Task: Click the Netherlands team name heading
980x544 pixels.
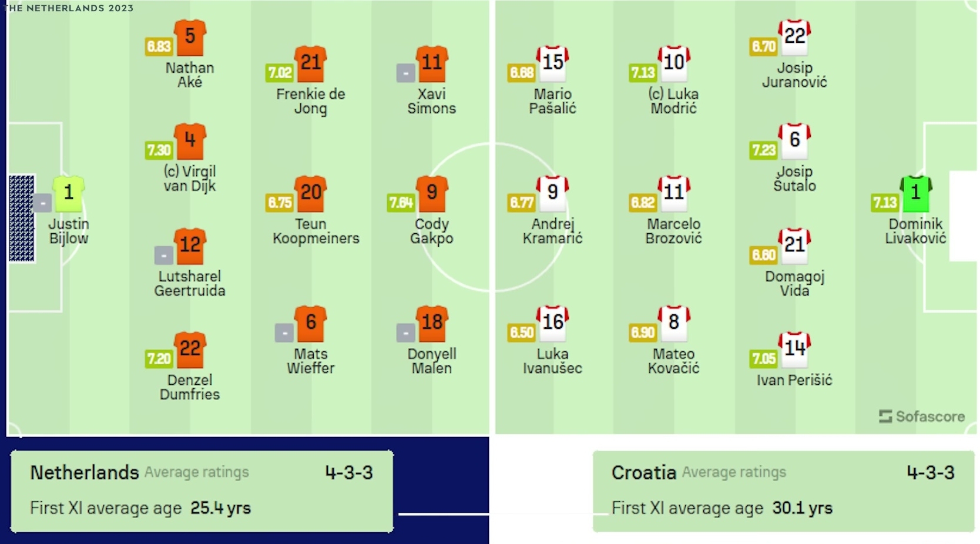Action: [85, 472]
